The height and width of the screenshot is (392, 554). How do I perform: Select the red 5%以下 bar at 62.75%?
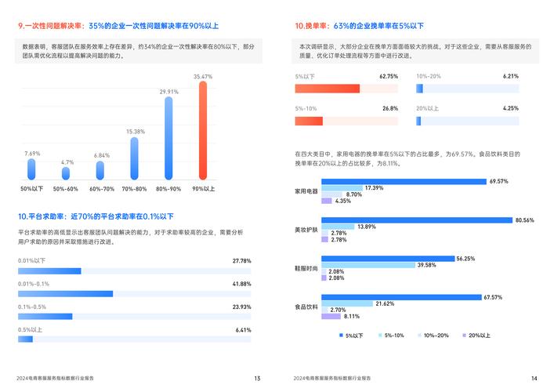pos(327,88)
